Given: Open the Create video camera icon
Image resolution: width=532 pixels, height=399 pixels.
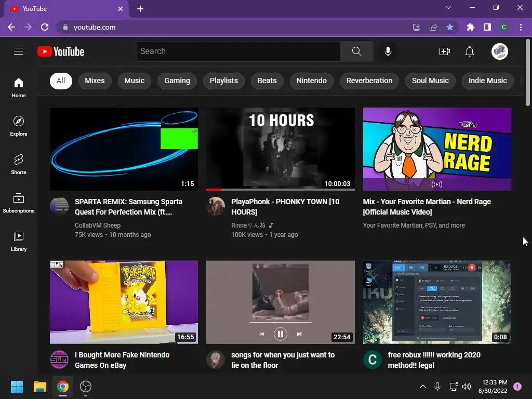Looking at the screenshot, I should [445, 51].
